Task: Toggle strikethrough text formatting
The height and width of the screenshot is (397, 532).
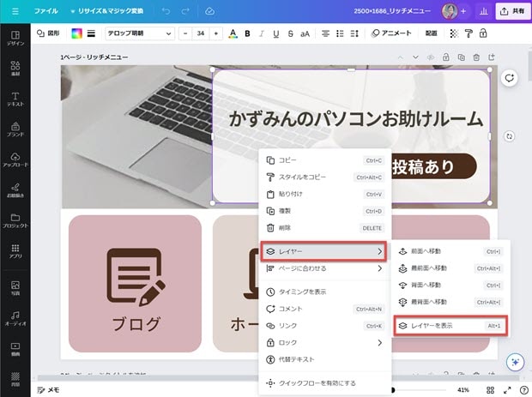Action: (x=290, y=33)
